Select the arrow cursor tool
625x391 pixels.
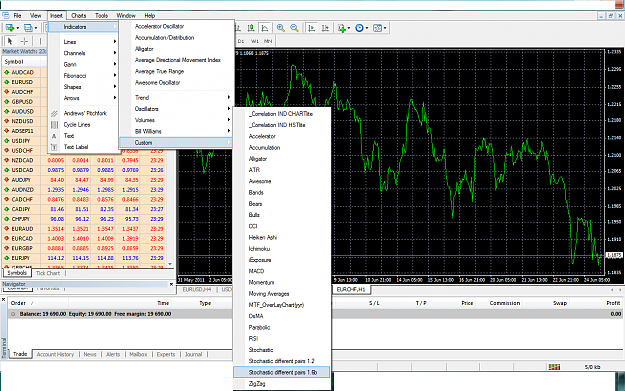[x=10, y=41]
